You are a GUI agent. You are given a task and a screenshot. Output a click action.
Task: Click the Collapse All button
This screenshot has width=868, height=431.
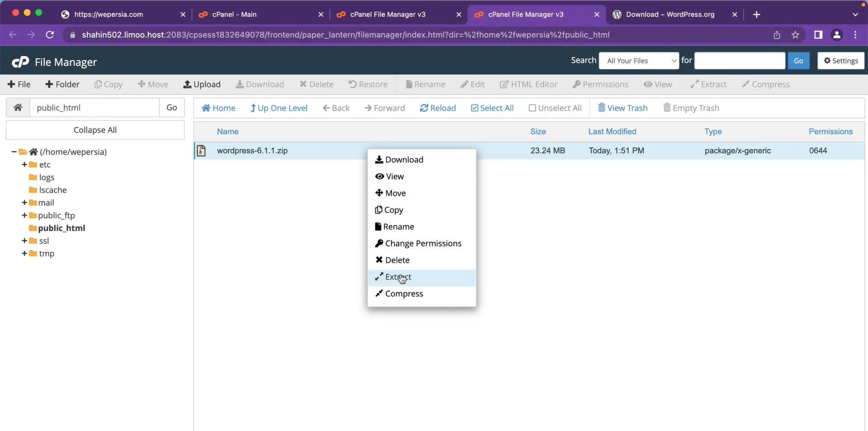(x=95, y=130)
